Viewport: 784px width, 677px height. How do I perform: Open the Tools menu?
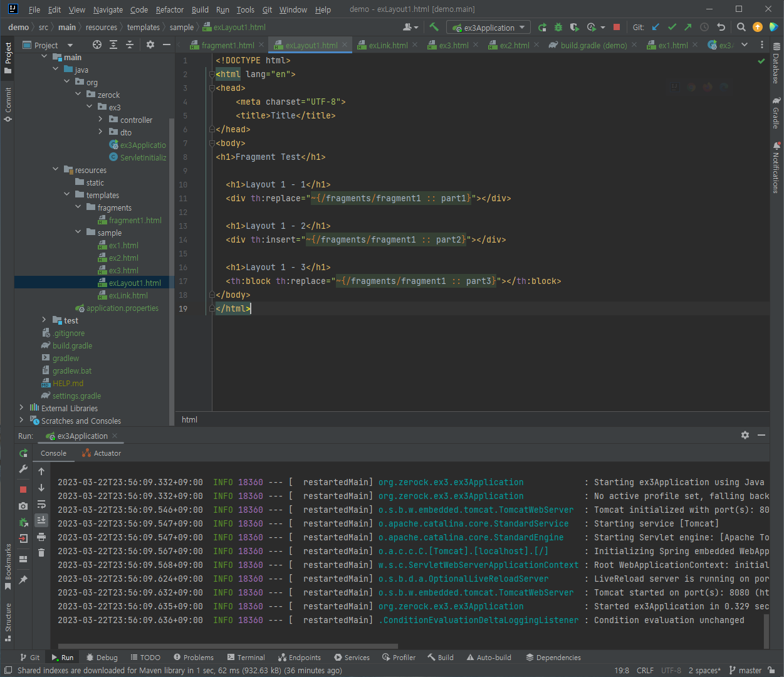pos(245,9)
